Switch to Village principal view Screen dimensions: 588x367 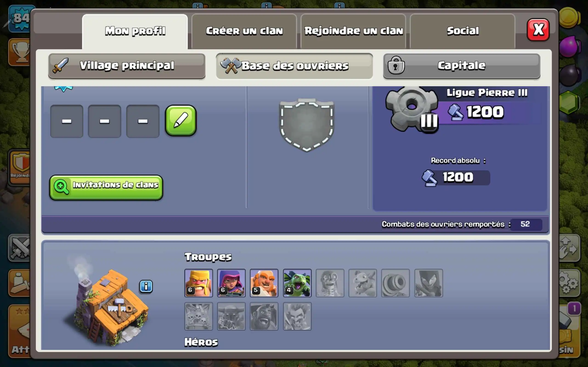pyautogui.click(x=127, y=66)
